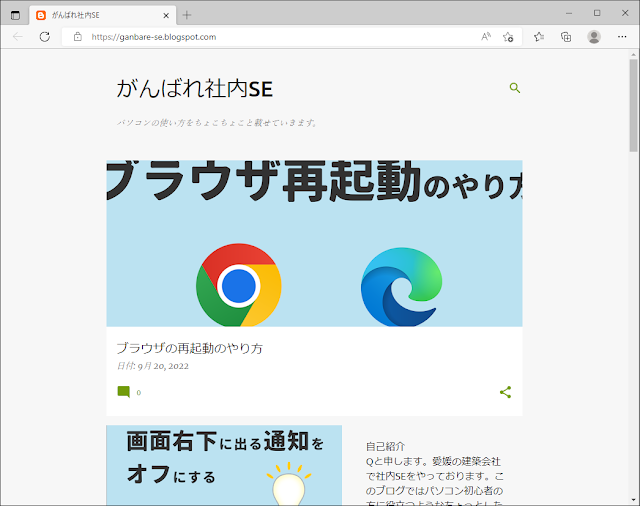Refresh the page
The width and height of the screenshot is (640, 506).
pyautogui.click(x=45, y=37)
